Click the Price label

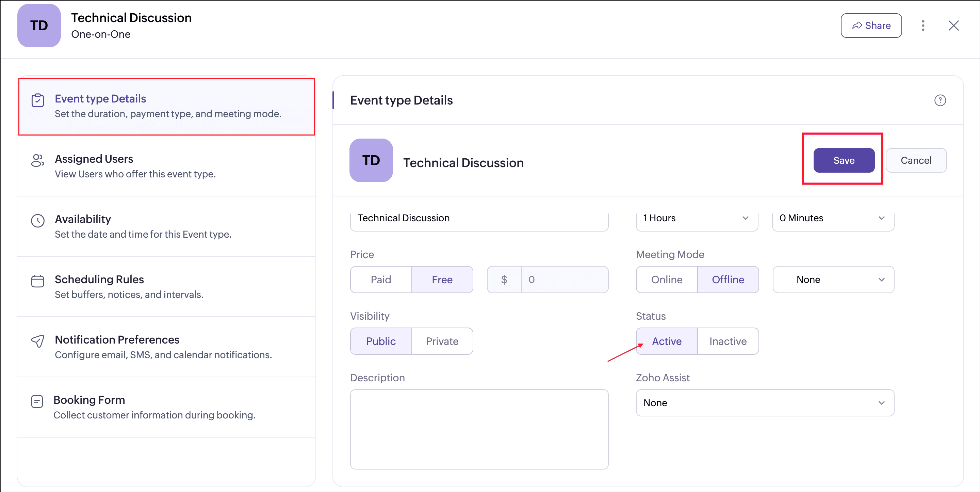pos(362,254)
